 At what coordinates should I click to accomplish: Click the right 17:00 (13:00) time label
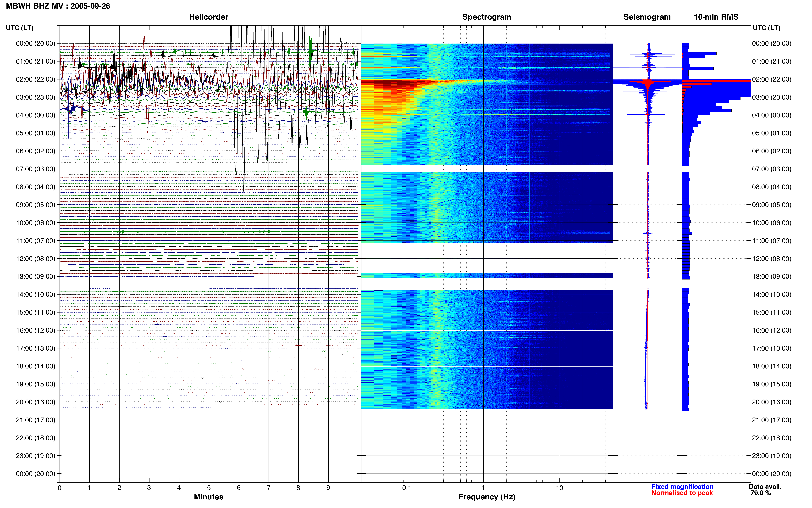point(772,348)
